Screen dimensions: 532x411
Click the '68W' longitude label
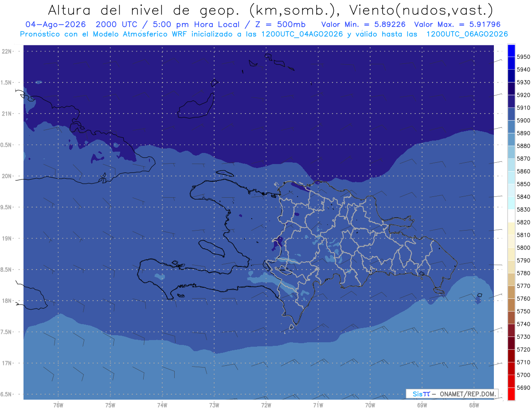click(x=474, y=405)
